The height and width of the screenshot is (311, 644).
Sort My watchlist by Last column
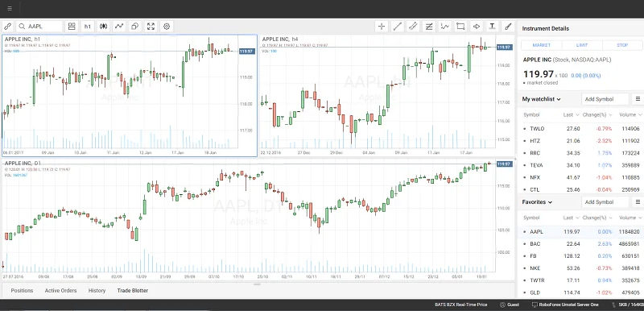point(571,114)
